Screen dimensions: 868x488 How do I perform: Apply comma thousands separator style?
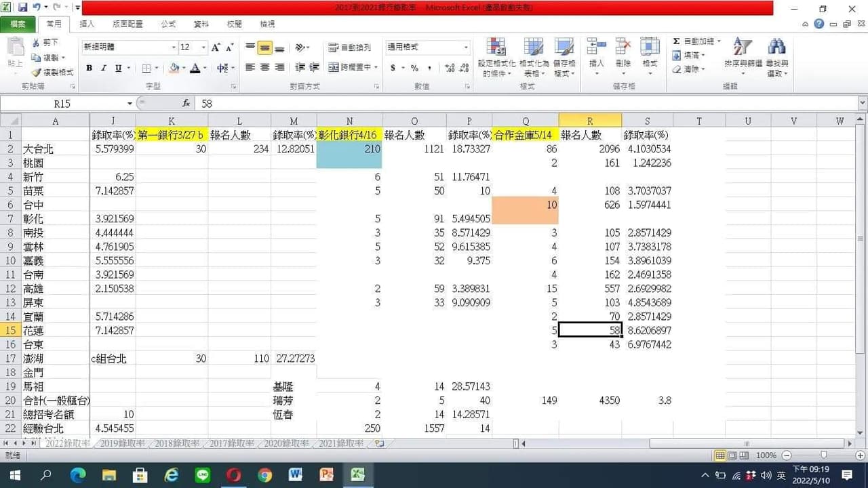pos(429,68)
